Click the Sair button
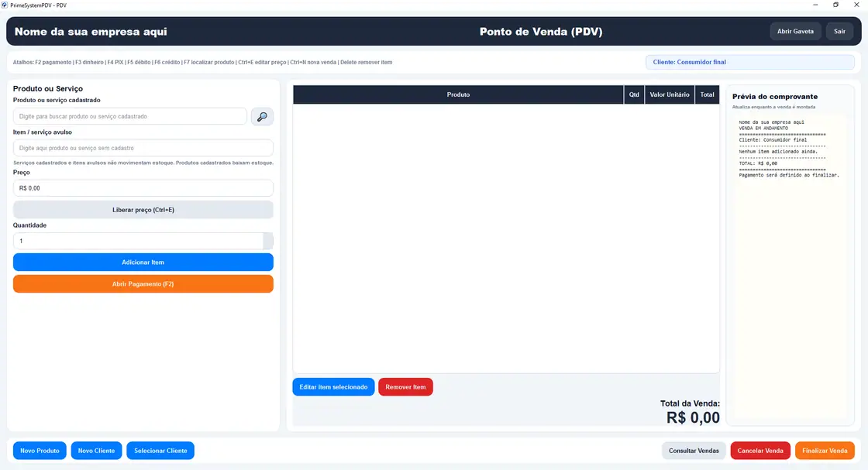The height and width of the screenshot is (470, 868). tap(839, 32)
